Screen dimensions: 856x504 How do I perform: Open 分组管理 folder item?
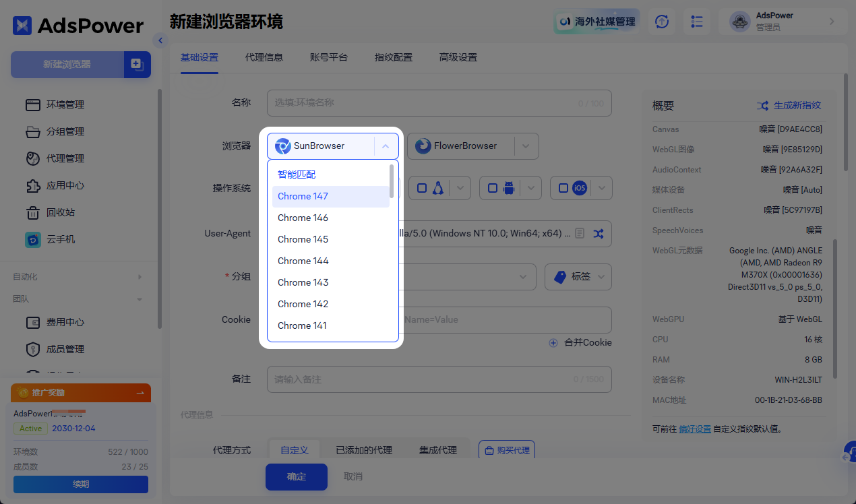pos(65,131)
